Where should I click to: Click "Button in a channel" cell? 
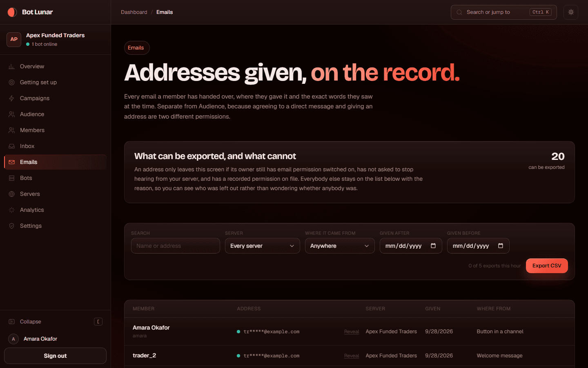point(500,332)
